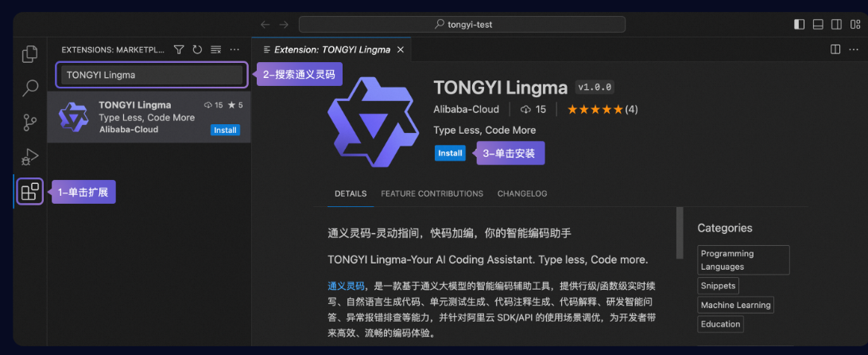This screenshot has width=868, height=355.
Task: Open Extensions panel more actions menu
Action: (x=234, y=50)
